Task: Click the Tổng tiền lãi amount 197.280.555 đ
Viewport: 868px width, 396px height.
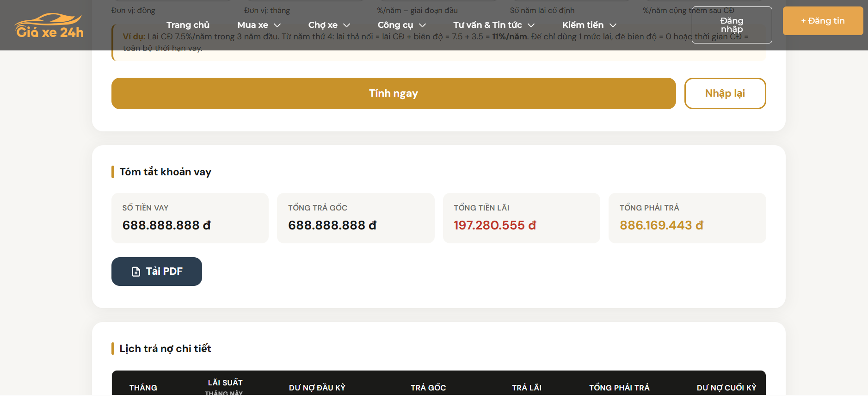Action: (495, 225)
